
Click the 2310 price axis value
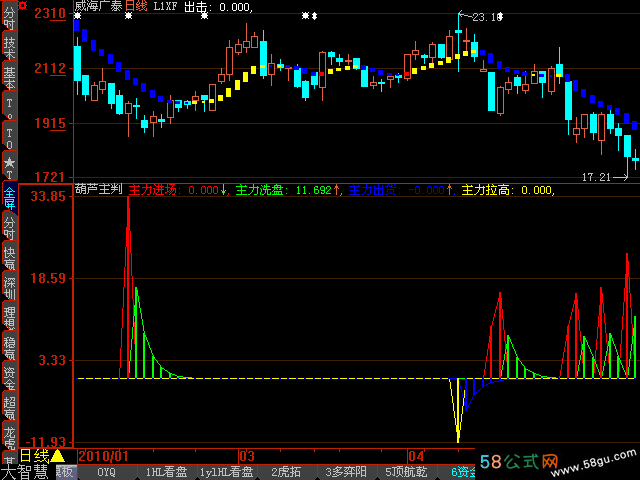pyautogui.click(x=50, y=13)
